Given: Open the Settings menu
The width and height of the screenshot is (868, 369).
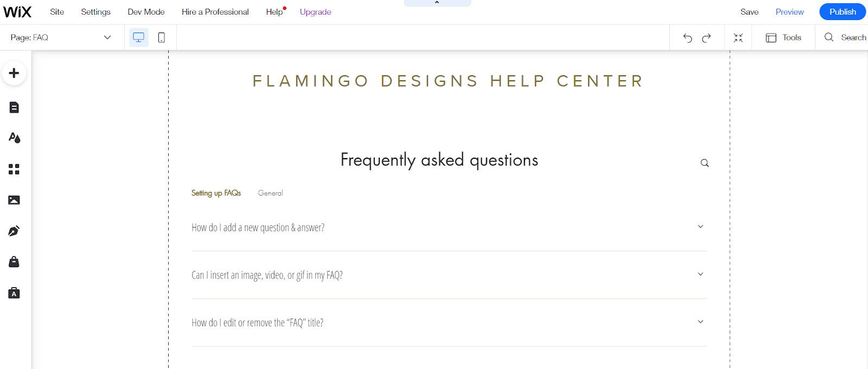Looking at the screenshot, I should click(95, 12).
